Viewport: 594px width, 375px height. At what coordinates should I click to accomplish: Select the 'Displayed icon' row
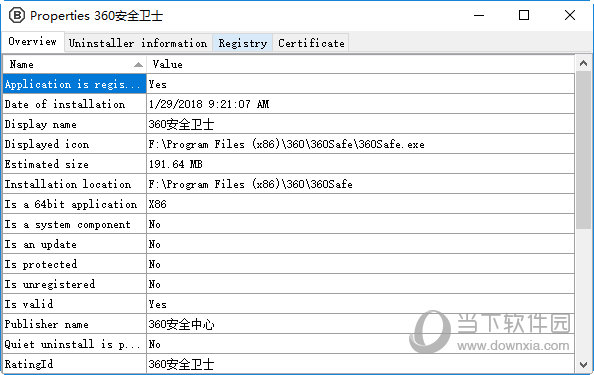289,144
